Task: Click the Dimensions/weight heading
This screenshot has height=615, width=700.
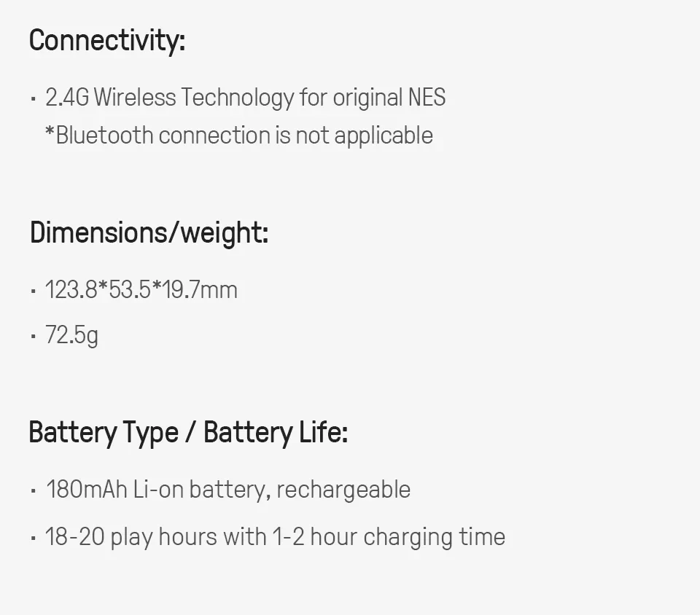Action: pyautogui.click(x=149, y=233)
